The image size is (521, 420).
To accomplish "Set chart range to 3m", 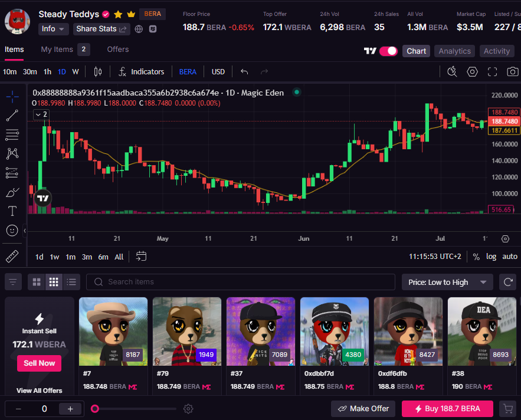I will point(87,257).
